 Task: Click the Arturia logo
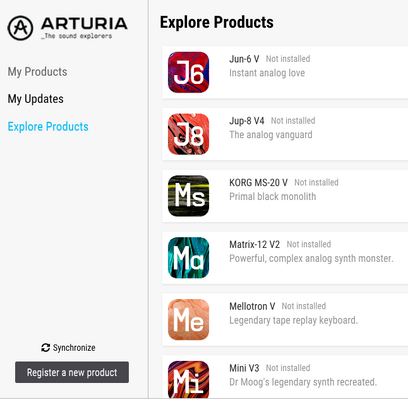pyautogui.click(x=67, y=28)
